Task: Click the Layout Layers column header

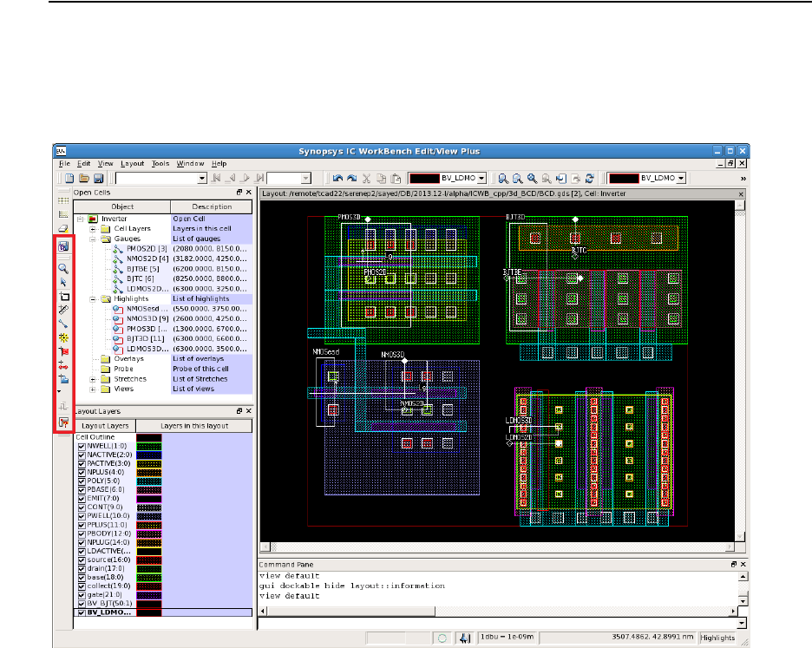Action: pos(105,426)
